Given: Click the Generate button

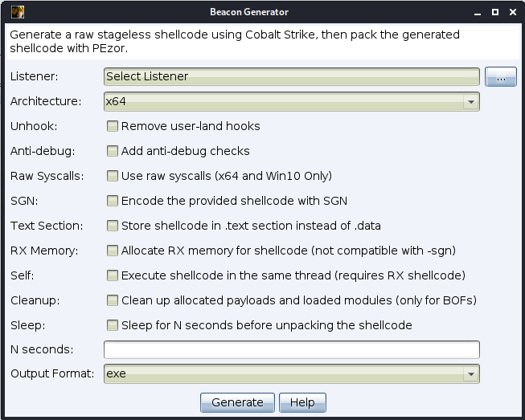Looking at the screenshot, I should click(x=237, y=402).
